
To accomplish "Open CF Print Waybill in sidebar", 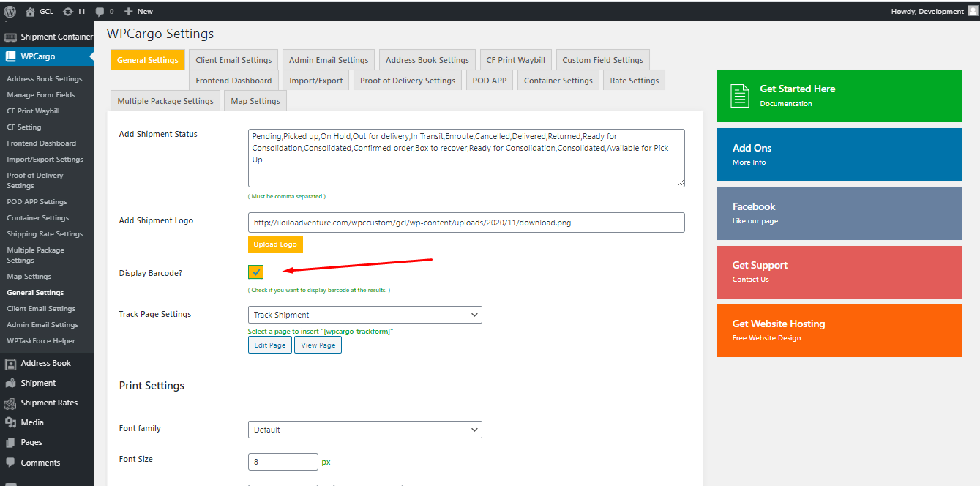I will tap(33, 111).
